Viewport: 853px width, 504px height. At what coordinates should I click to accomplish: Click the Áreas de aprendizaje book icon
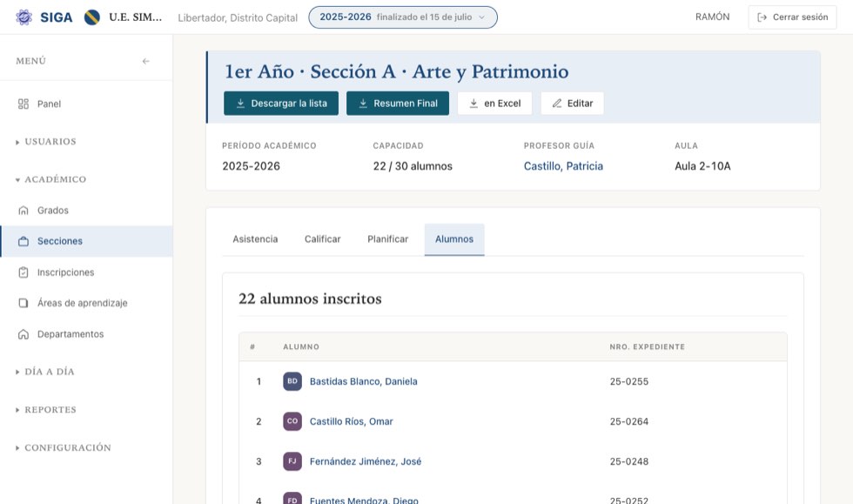[x=24, y=303]
